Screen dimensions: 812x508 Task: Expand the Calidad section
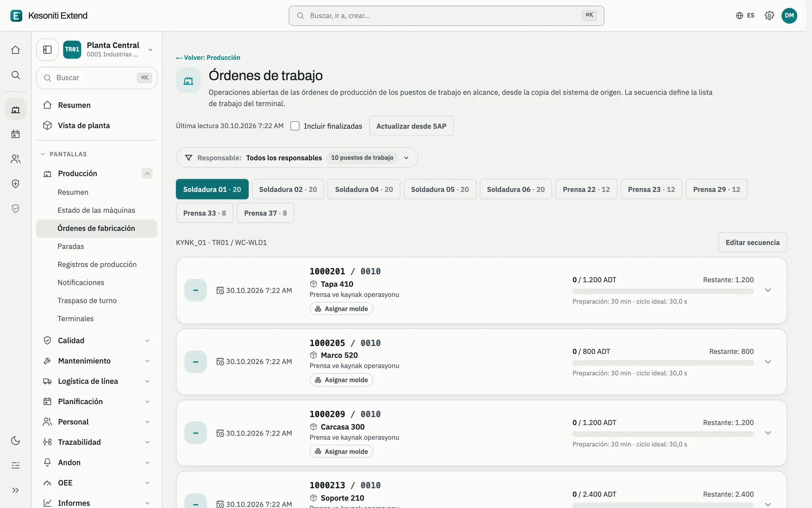tap(97, 340)
